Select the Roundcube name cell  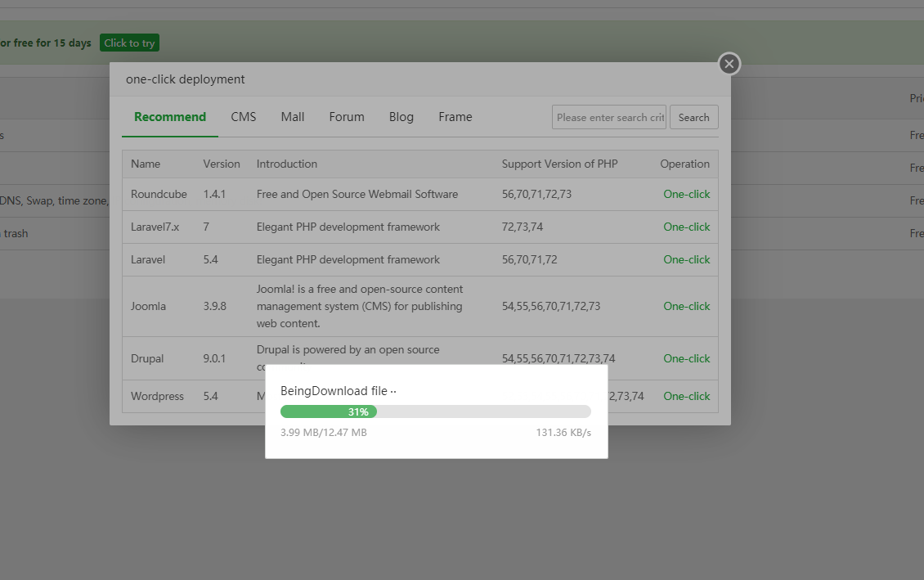click(x=159, y=194)
